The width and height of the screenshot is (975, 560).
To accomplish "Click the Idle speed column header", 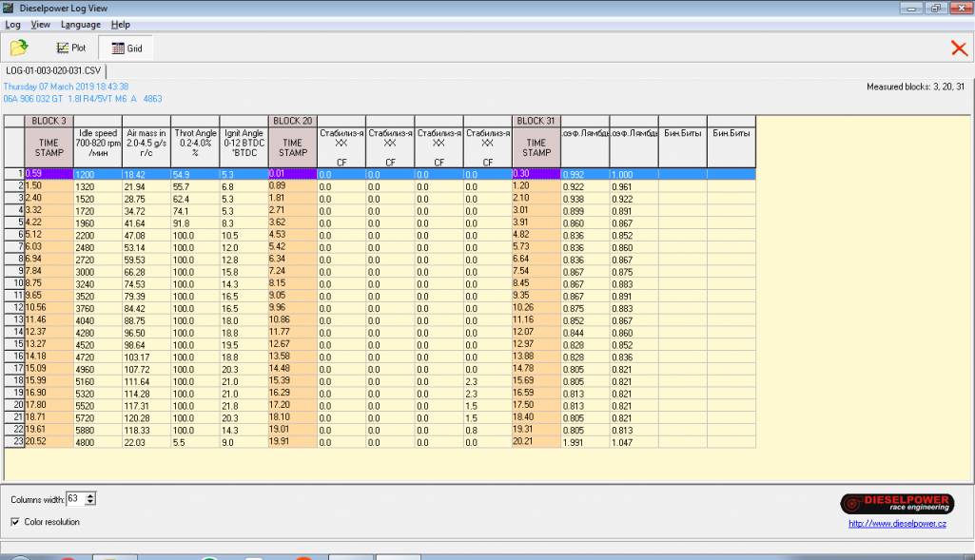I will click(96, 143).
